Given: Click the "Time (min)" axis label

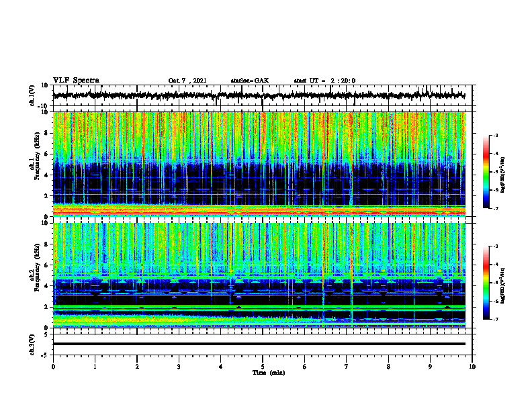Looking at the screenshot, I should point(269,373).
